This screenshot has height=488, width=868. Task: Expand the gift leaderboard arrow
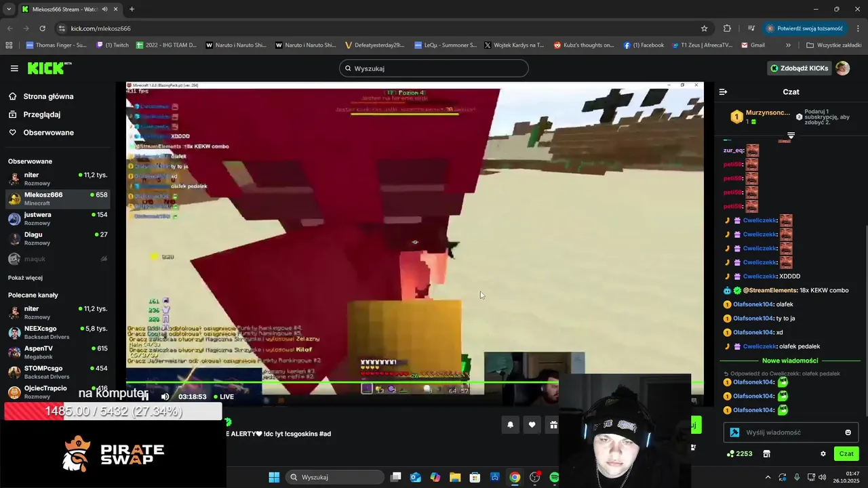(791, 136)
